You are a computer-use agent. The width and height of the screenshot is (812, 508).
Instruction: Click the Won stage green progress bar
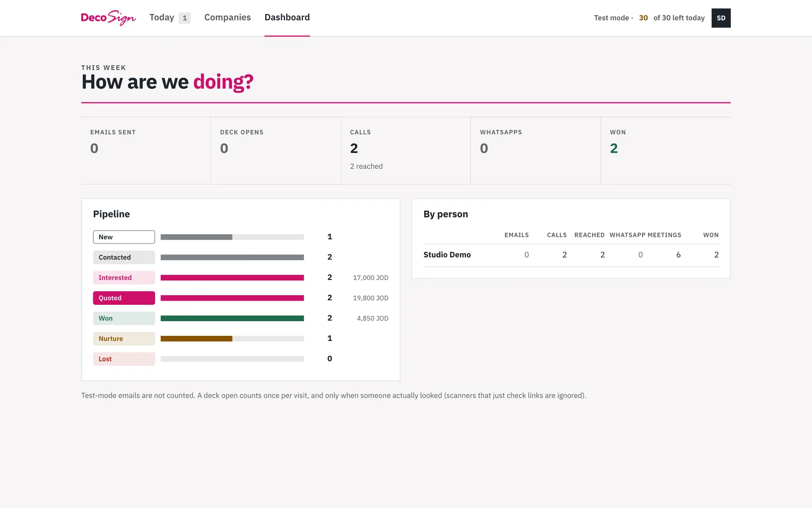pos(232,318)
